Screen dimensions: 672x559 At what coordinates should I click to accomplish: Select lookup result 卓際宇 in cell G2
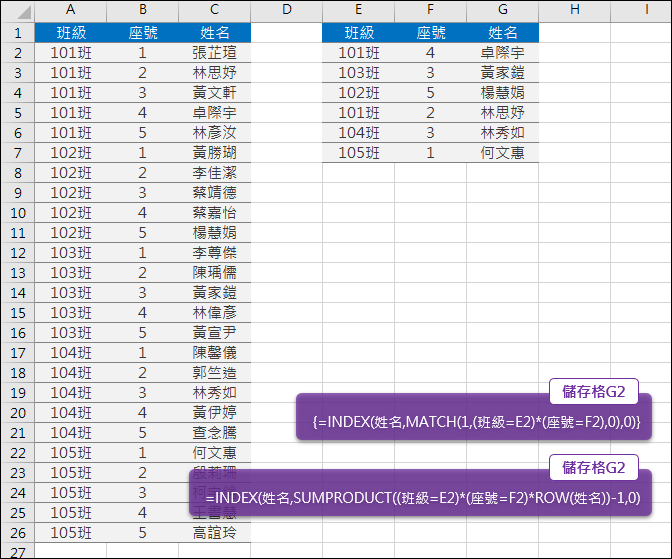[x=503, y=53]
